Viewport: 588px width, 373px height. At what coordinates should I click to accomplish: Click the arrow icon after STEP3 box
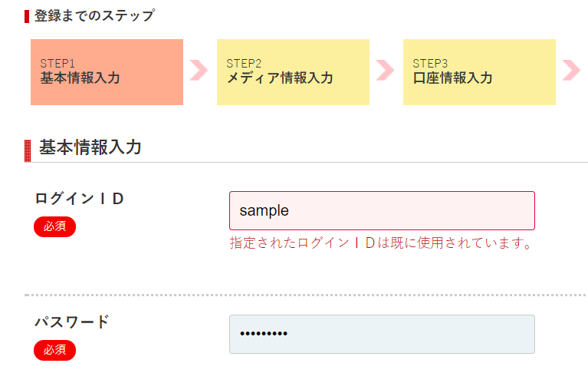tap(571, 71)
